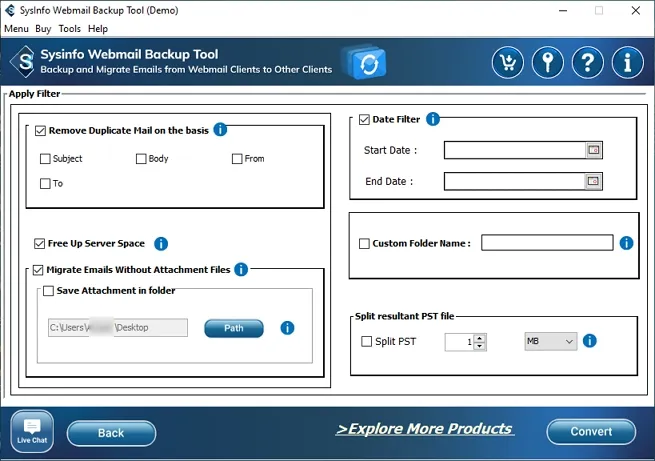655x461 pixels.
Task: Click the About info icon in header
Action: (627, 63)
